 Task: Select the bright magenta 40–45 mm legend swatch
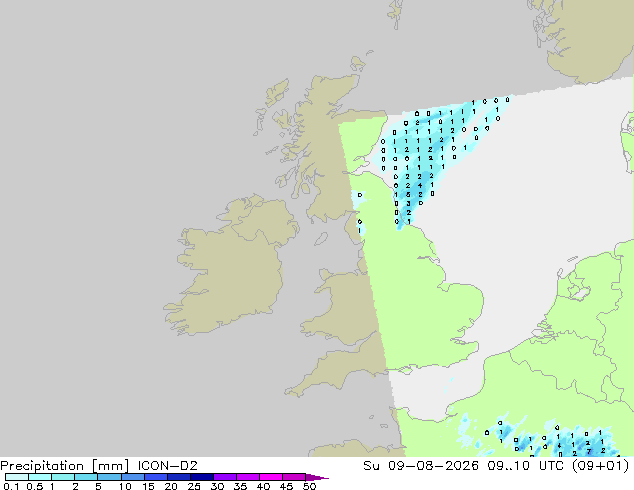pos(271,477)
